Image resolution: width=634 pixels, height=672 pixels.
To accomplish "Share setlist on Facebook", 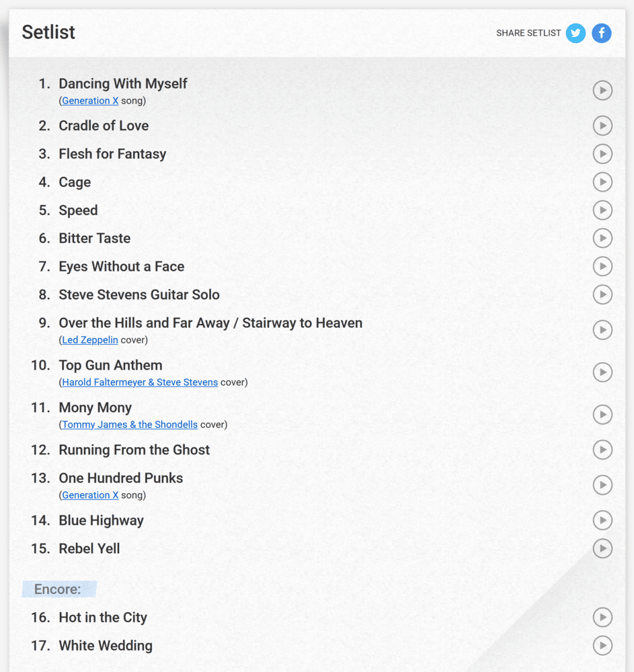I will (602, 33).
